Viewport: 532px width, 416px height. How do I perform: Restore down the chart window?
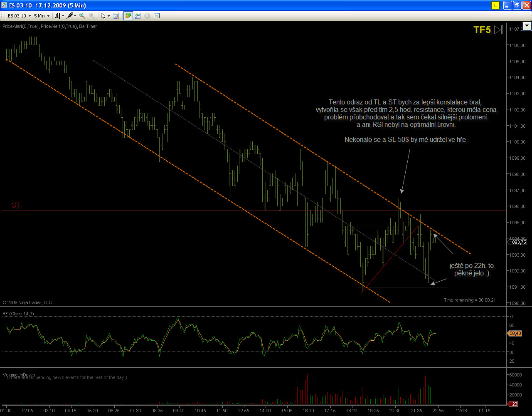pyautogui.click(x=517, y=5)
